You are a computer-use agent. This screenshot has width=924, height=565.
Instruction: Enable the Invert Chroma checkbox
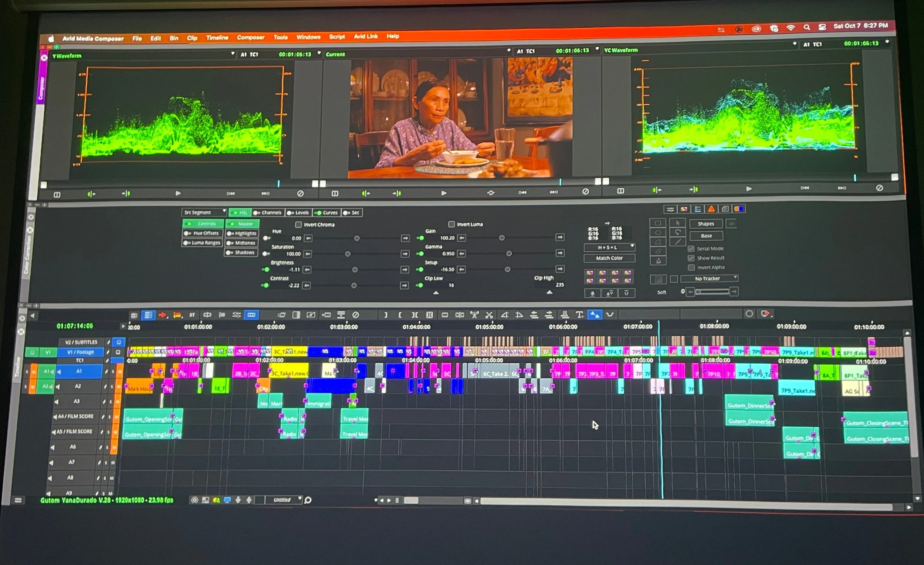[298, 224]
